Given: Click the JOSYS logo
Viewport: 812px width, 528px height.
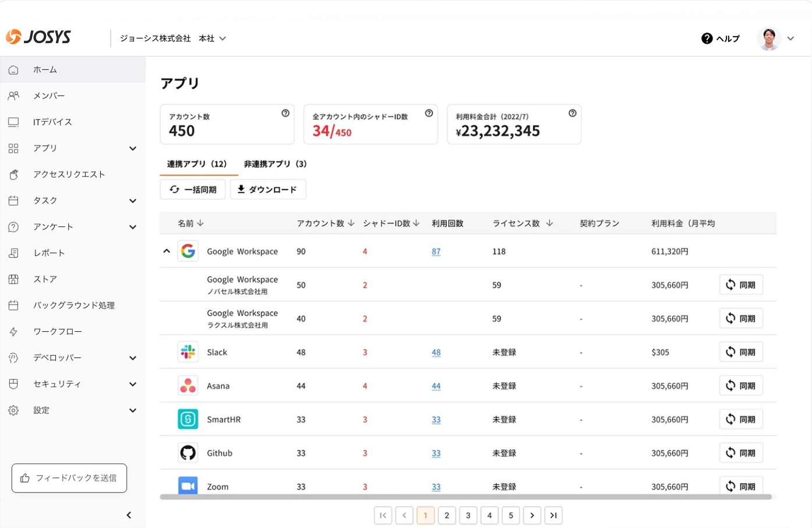Looking at the screenshot, I should [38, 37].
